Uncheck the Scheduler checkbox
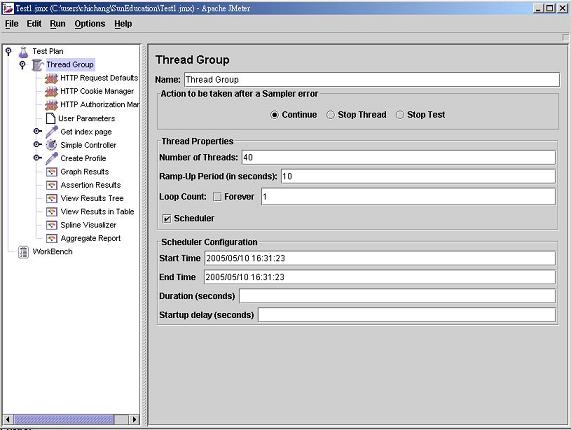Screen dimensions: 571x430 166,218
